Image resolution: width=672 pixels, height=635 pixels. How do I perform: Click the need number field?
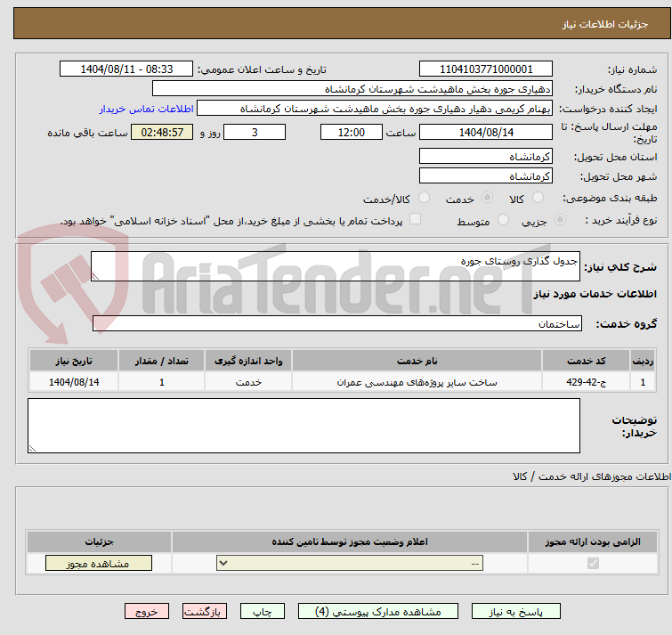[486, 69]
